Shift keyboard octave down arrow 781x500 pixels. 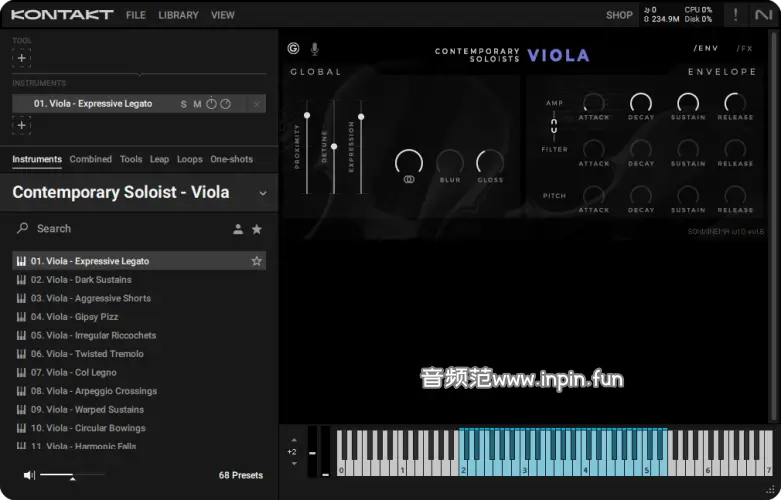coord(294,464)
